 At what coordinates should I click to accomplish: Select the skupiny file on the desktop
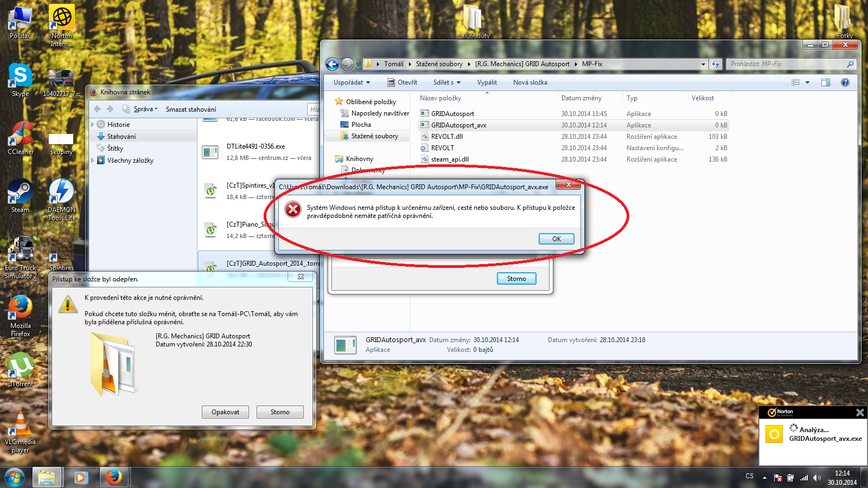click(x=61, y=144)
